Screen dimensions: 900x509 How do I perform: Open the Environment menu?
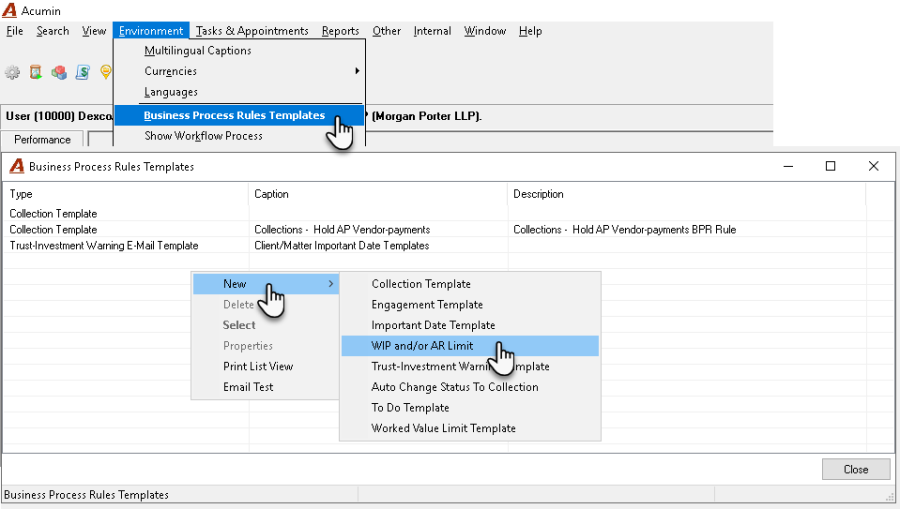[x=151, y=31]
